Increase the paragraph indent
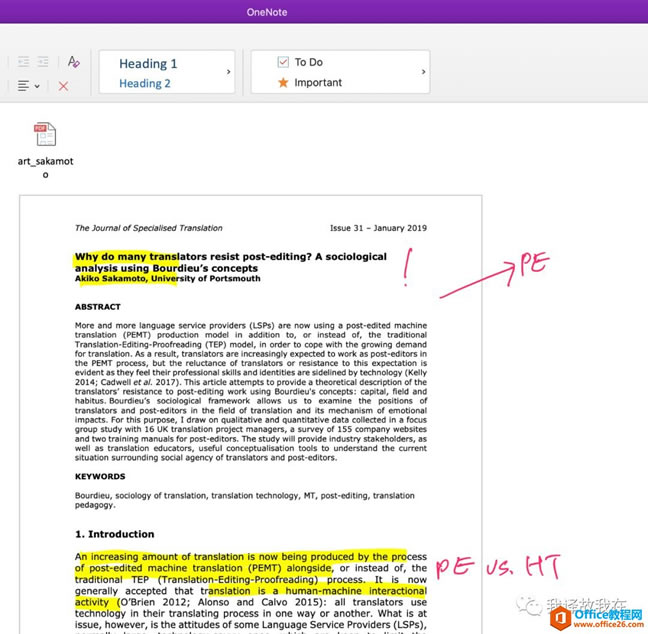 point(43,62)
